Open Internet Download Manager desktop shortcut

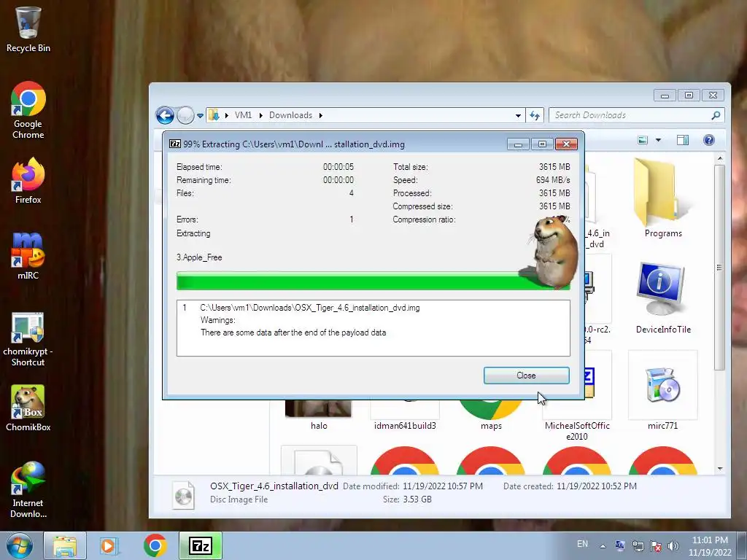[x=28, y=489]
